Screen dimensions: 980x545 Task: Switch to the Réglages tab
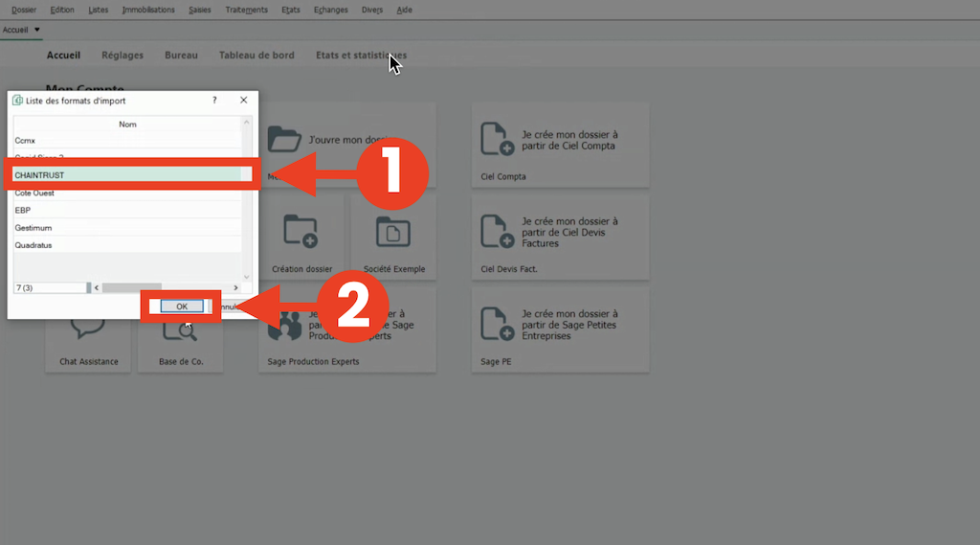tap(122, 55)
